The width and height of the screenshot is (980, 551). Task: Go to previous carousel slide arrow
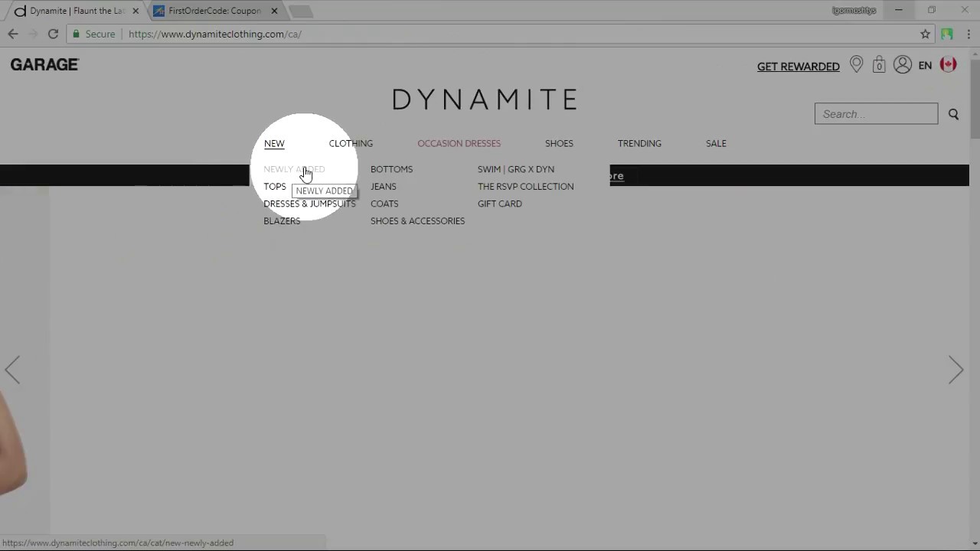pos(12,370)
